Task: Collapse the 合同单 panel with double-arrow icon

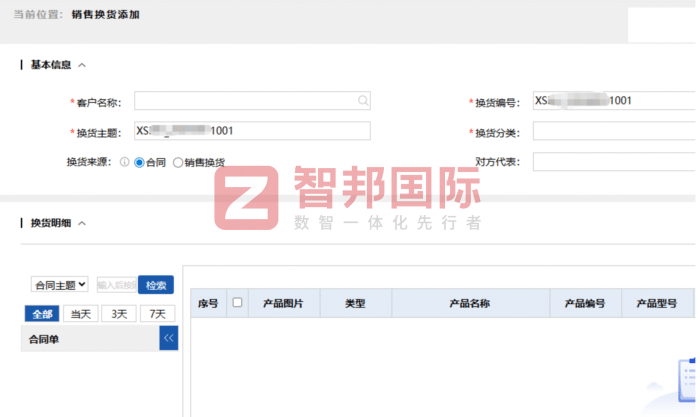Action: [x=168, y=339]
